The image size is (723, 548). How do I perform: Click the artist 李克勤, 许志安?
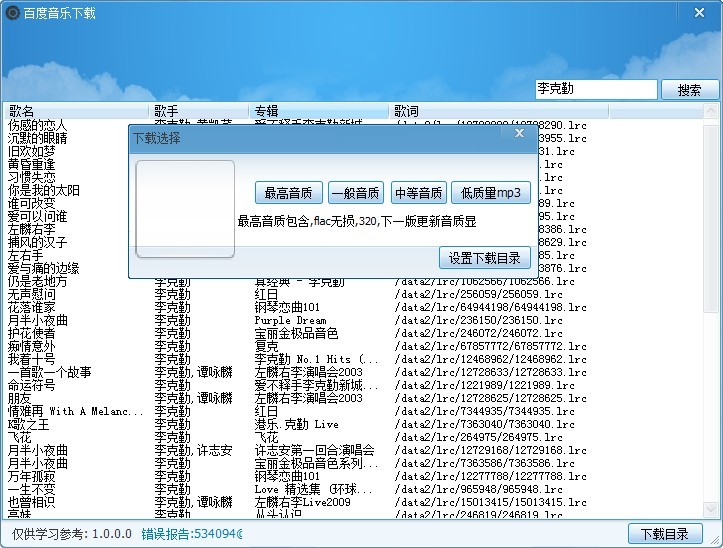(x=193, y=450)
